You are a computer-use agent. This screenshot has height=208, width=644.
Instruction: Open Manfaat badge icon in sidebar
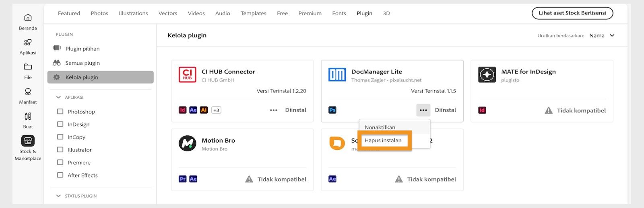click(x=28, y=92)
